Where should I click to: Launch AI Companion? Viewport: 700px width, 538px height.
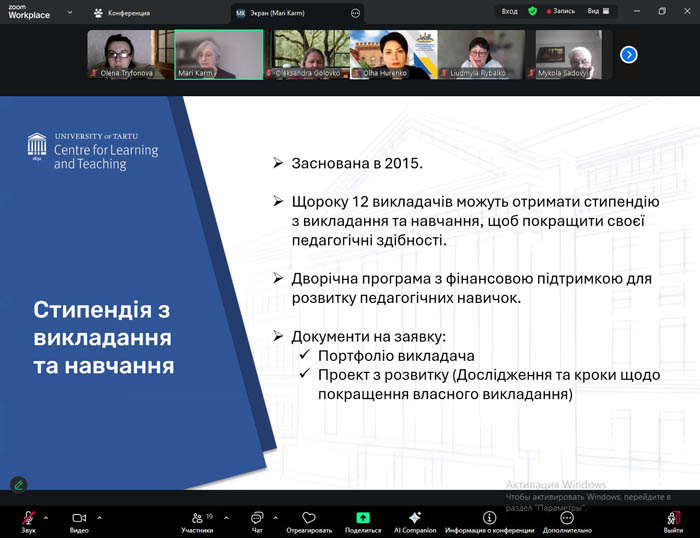coord(415,519)
